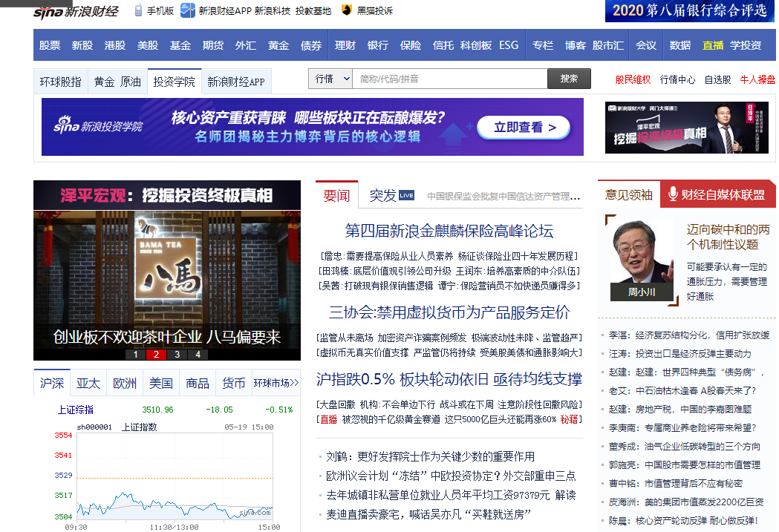Open article about 麦迪直播卖豪宅
The height and width of the screenshot is (532, 779).
click(428, 514)
